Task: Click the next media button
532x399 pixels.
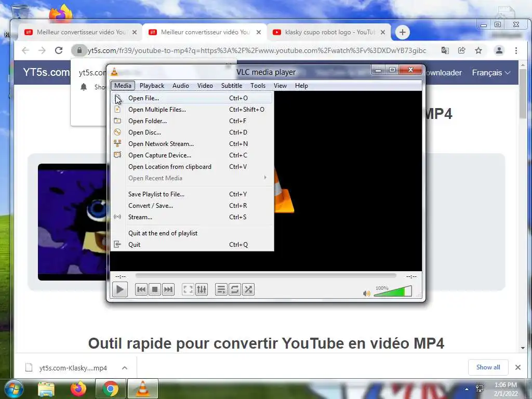Action: [x=168, y=289]
